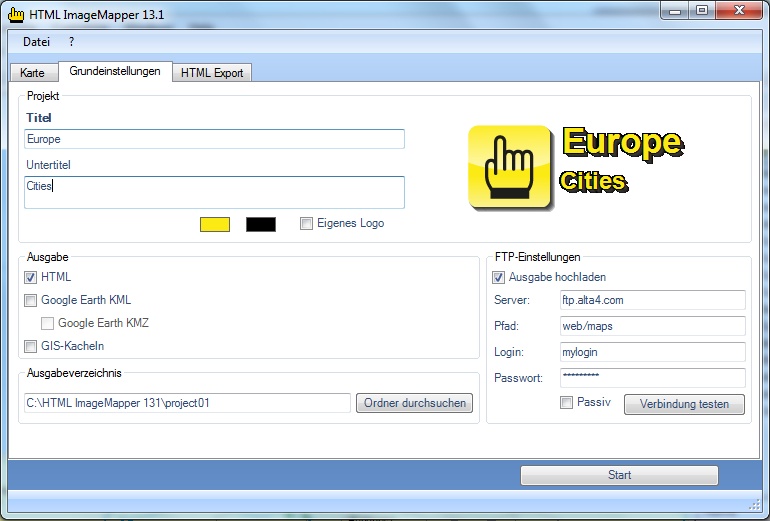770x521 pixels.
Task: Enable Google Earth KML output
Action: click(31, 300)
